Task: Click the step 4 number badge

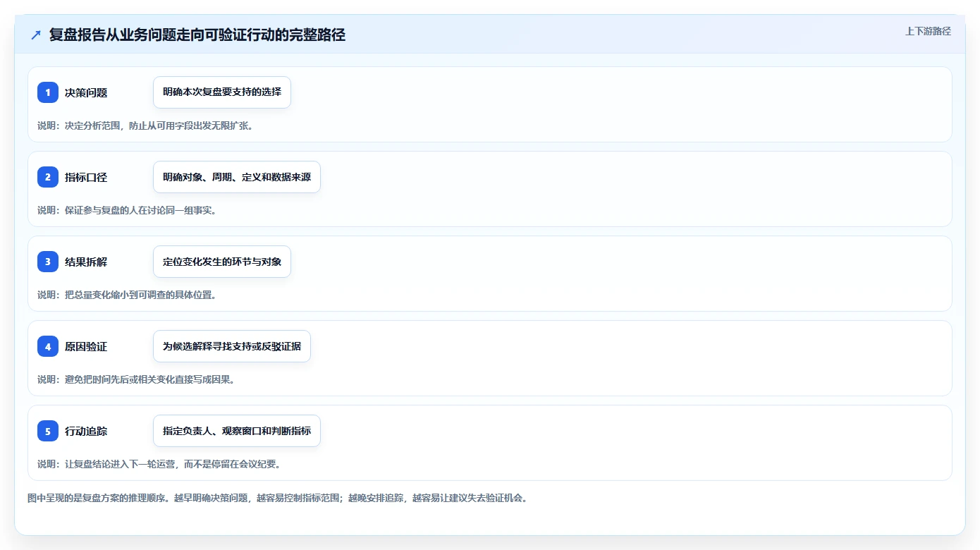Action: tap(48, 346)
